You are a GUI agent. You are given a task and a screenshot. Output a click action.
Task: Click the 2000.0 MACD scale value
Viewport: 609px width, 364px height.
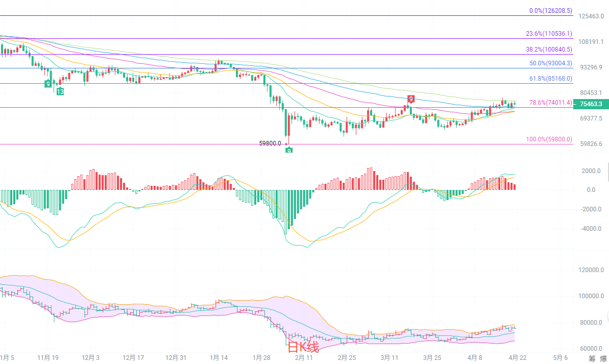tap(591, 171)
